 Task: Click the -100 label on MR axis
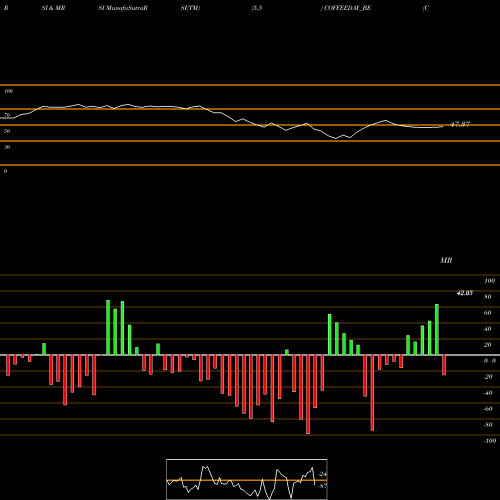tap(490, 441)
